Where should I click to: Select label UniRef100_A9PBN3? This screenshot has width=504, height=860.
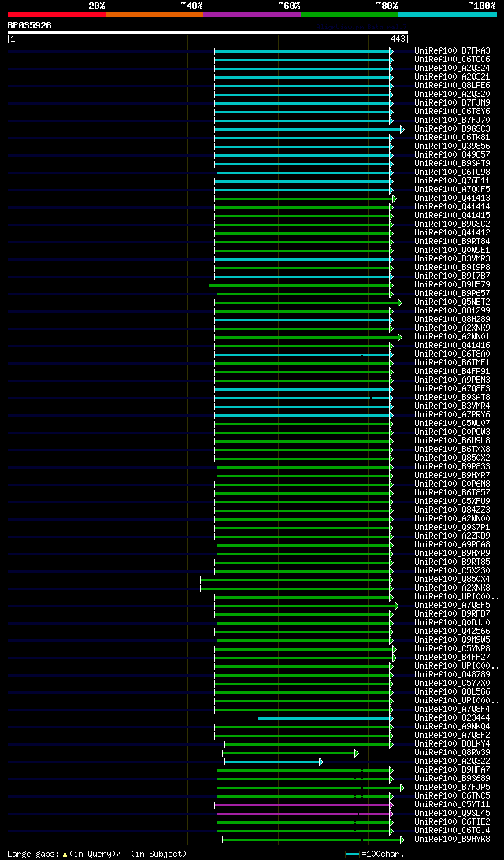[x=453, y=380]
